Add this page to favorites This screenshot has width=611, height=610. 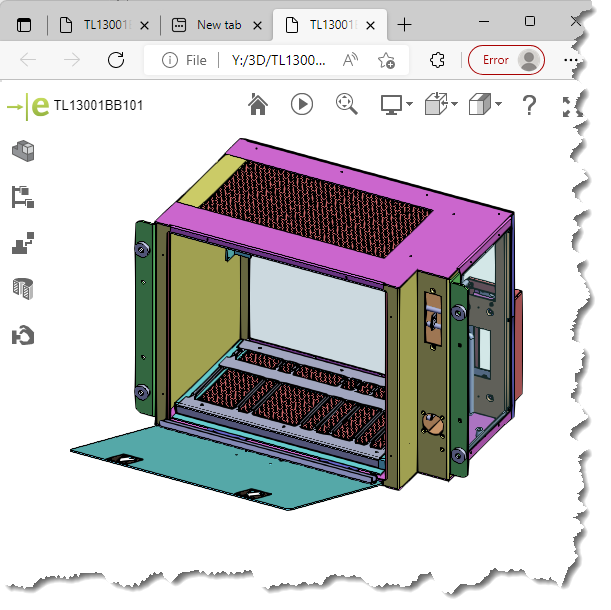386,60
